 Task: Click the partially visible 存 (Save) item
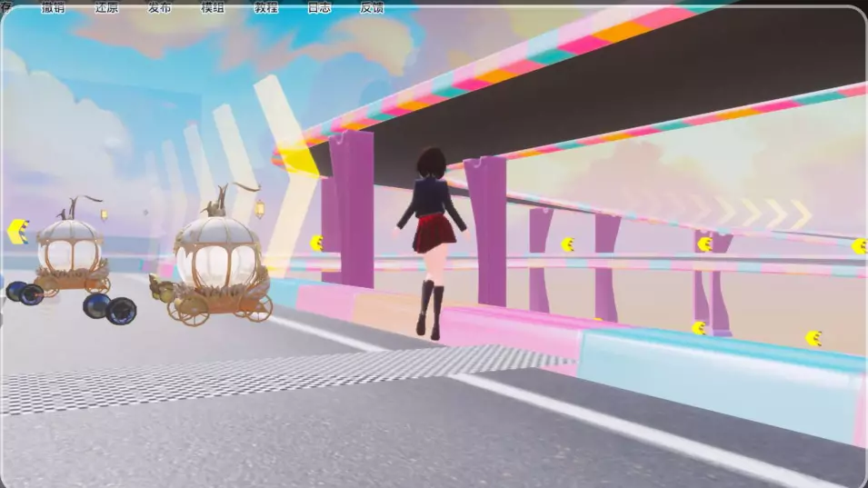(x=5, y=7)
